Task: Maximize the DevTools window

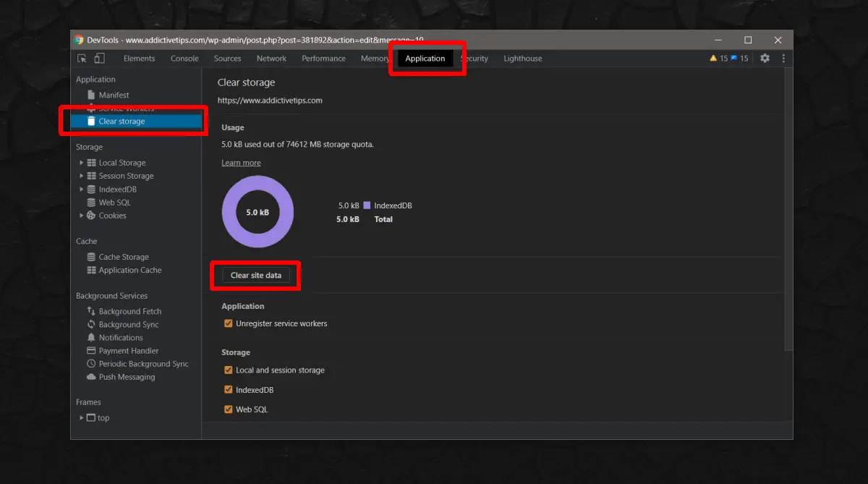Action: tap(748, 40)
